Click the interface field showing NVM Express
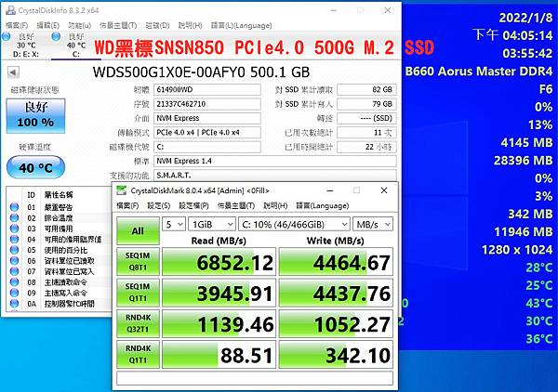Image resolution: width=558 pixels, height=392 pixels. point(207,118)
